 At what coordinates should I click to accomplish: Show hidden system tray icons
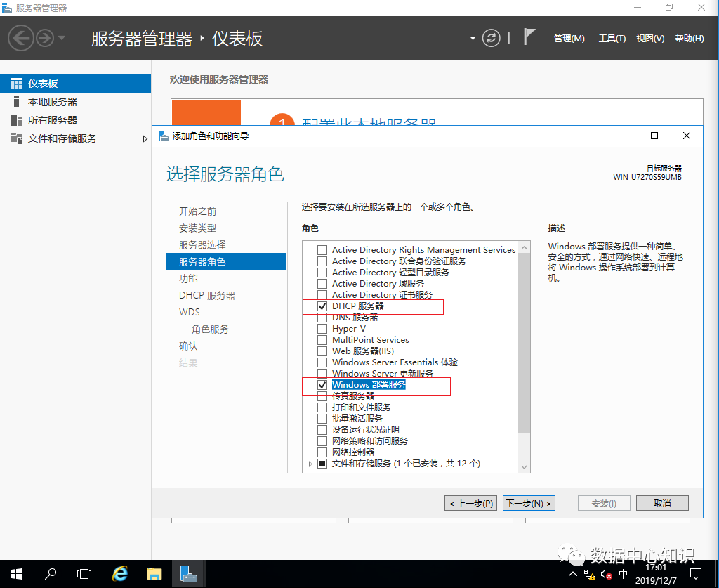(x=573, y=574)
